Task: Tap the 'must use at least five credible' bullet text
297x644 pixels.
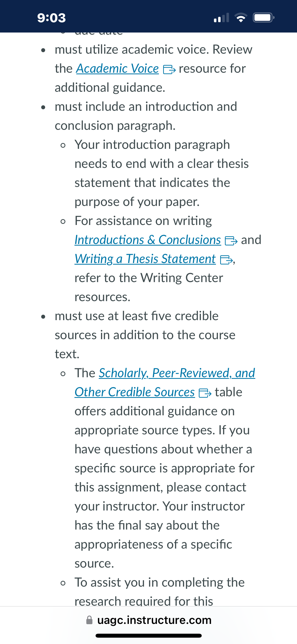Action: click(x=137, y=316)
